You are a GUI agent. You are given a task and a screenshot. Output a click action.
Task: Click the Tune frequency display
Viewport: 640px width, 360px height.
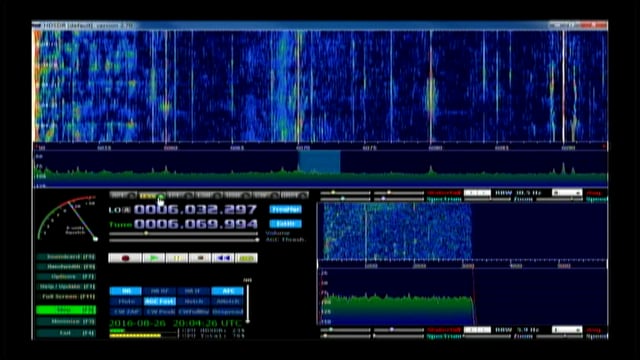196,224
